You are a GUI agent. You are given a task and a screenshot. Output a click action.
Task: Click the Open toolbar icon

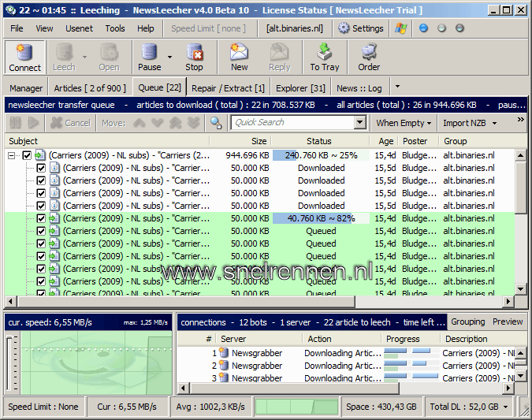click(109, 52)
